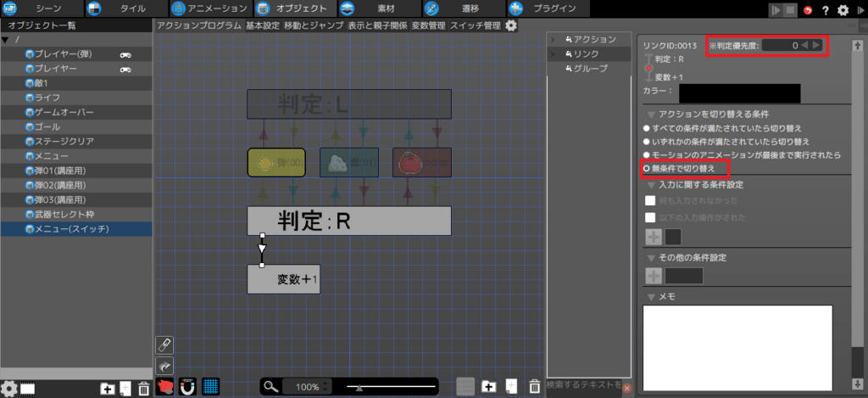Collapse the root folder in object list
868x398 pixels.
6,40
